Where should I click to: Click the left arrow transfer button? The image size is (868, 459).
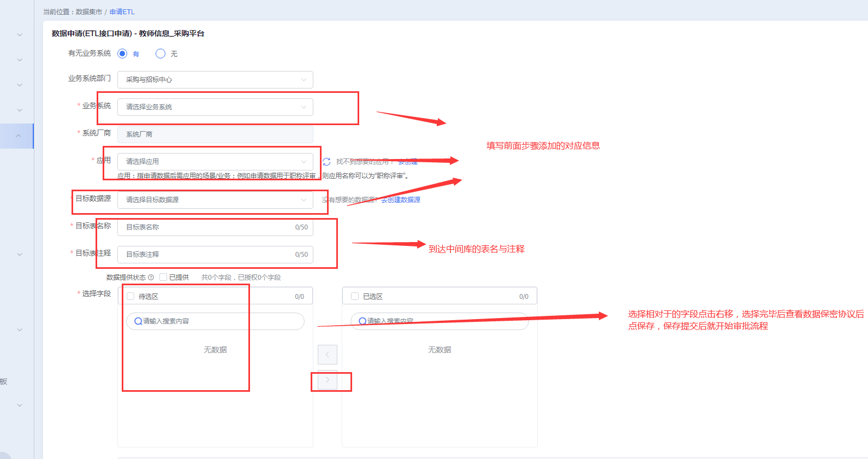point(328,355)
